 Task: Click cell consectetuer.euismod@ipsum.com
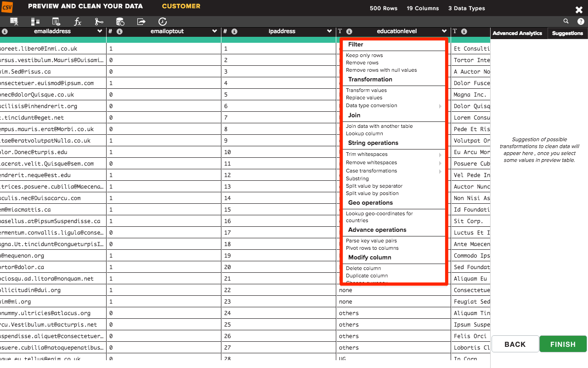[x=53, y=83]
